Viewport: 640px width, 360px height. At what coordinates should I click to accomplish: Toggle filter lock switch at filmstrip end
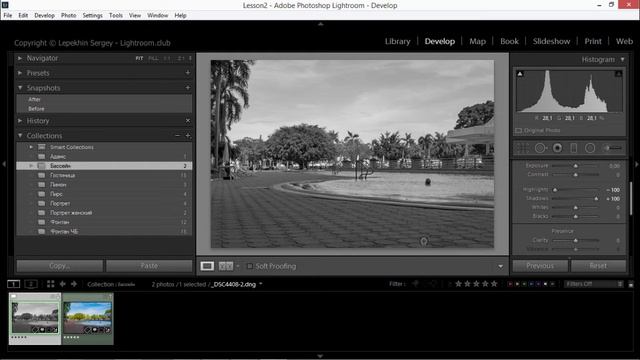pyautogui.click(x=631, y=284)
